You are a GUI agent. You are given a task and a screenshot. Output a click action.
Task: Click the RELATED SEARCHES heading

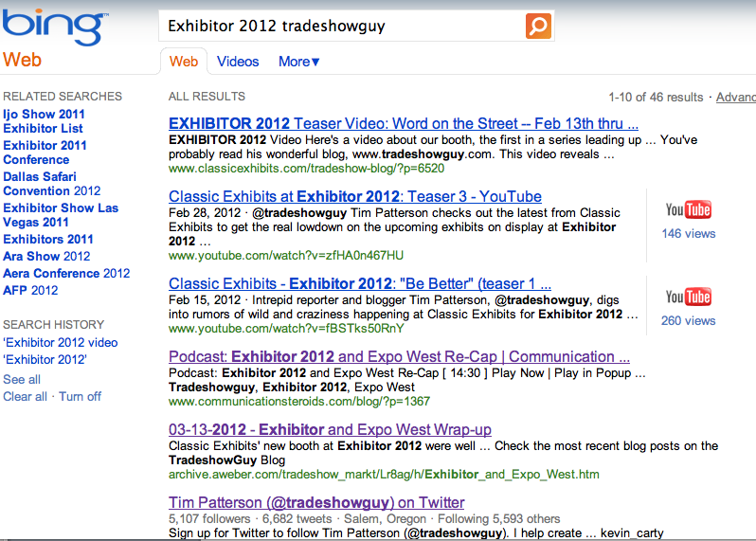point(63,97)
